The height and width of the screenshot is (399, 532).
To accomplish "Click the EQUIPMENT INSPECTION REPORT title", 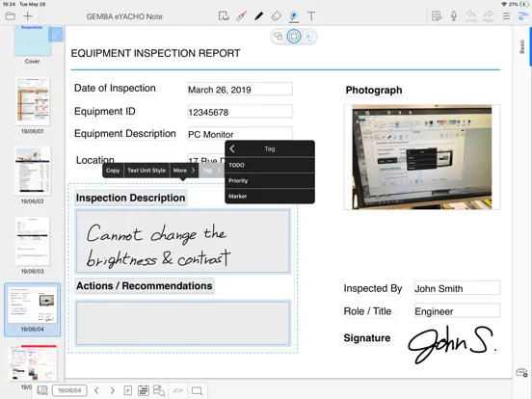I will 155,53.
